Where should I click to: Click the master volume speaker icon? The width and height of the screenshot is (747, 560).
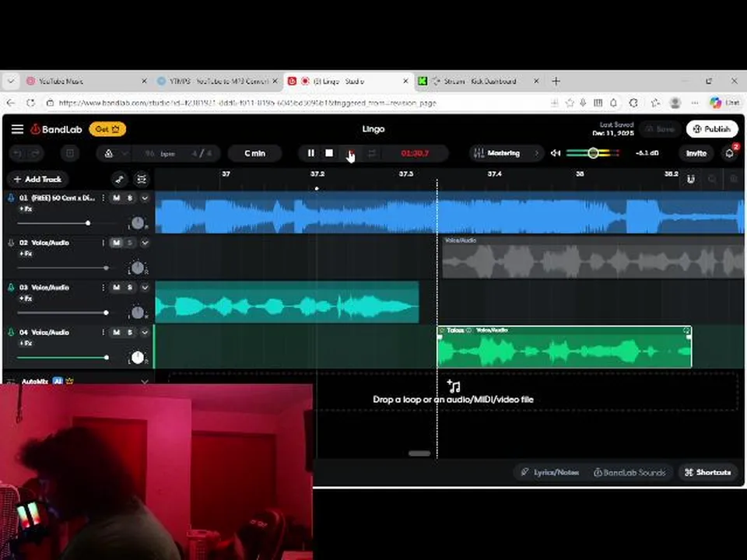[x=556, y=153]
